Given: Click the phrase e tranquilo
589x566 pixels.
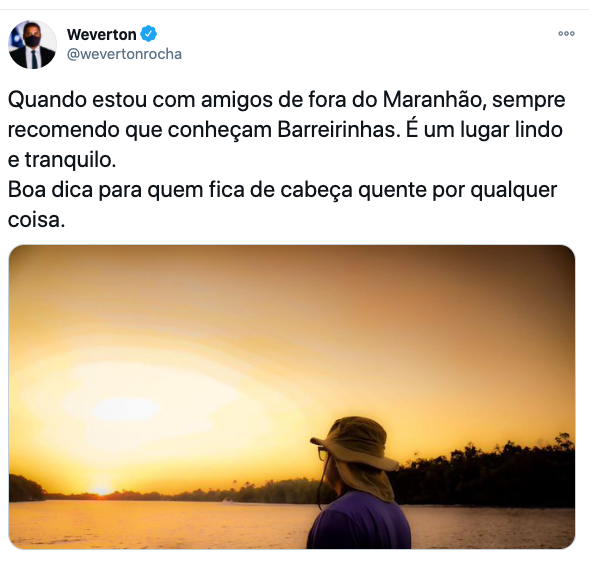Looking at the screenshot, I should pyautogui.click(x=62, y=160).
